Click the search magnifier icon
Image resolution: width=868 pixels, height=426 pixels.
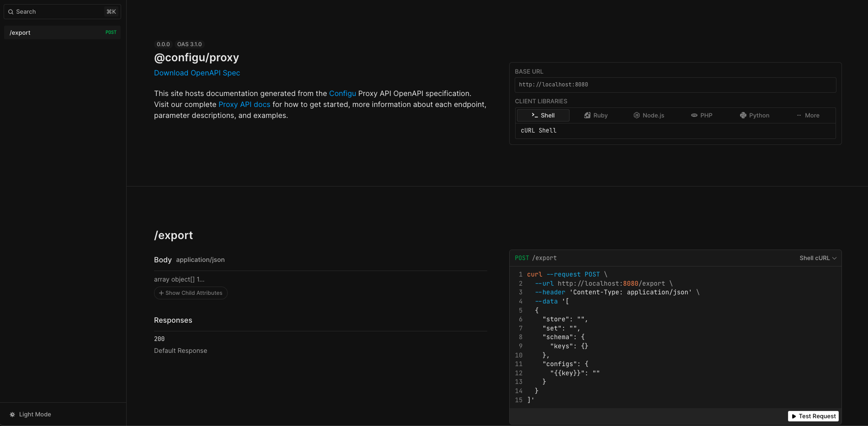click(x=11, y=11)
